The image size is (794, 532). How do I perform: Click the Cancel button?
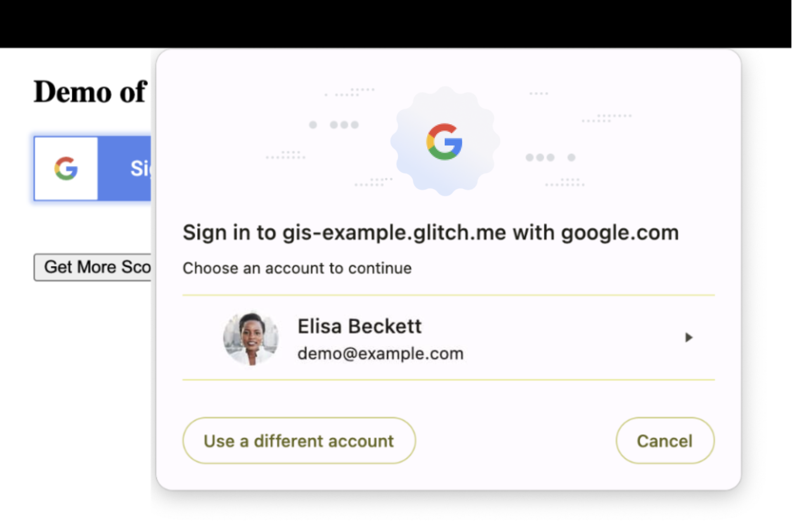click(664, 440)
